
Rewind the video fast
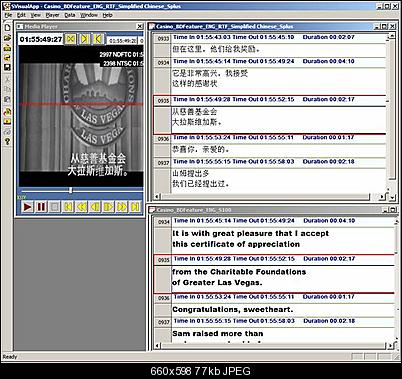(x=82, y=207)
